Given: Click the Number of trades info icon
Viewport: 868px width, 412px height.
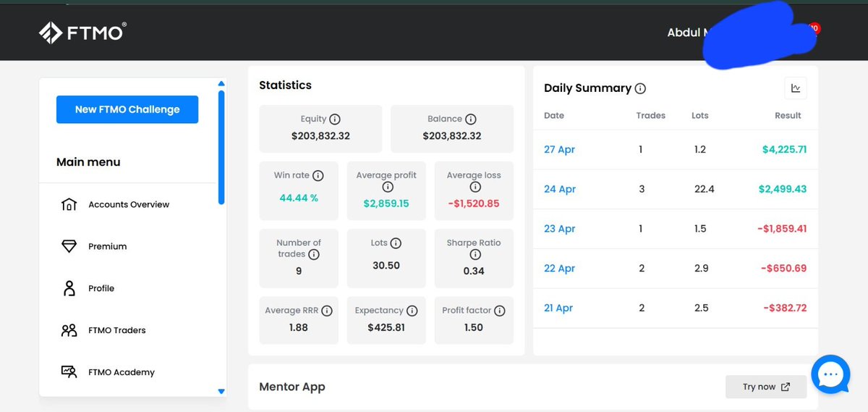Looking at the screenshot, I should [313, 254].
